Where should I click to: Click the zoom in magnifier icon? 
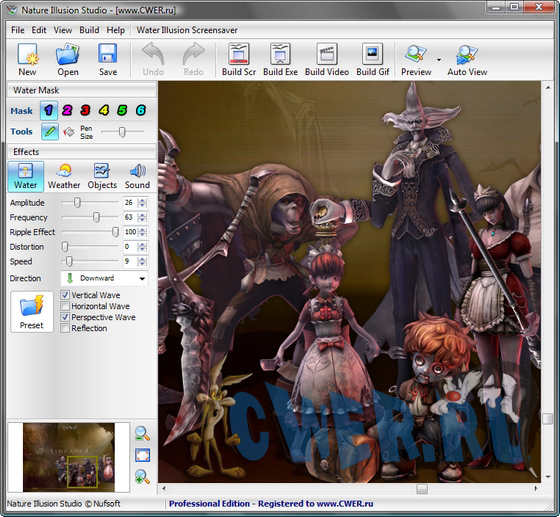(x=142, y=477)
